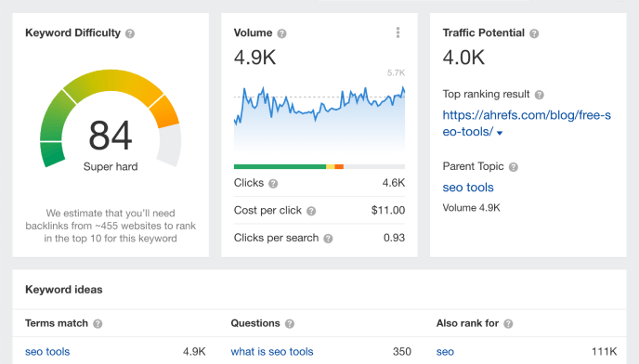Open seo tools under Terms match
The height and width of the screenshot is (364, 639).
tap(47, 351)
